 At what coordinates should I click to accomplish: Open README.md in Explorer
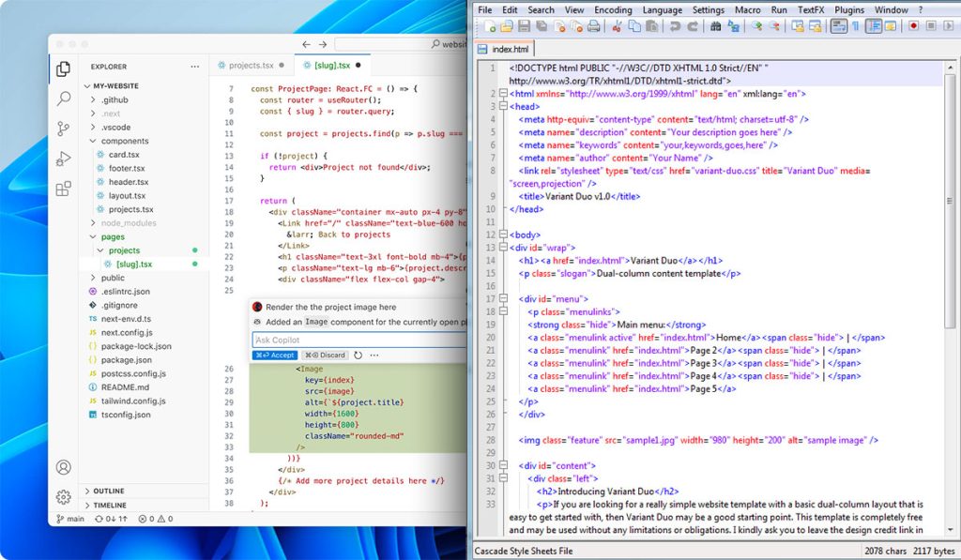125,387
